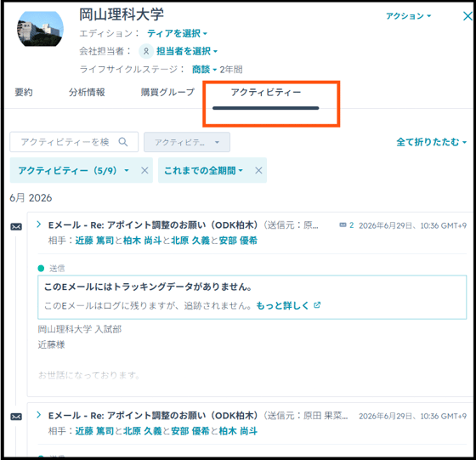
Task: Open 柏木 尚斗 in first email recipients
Action: tap(143, 241)
